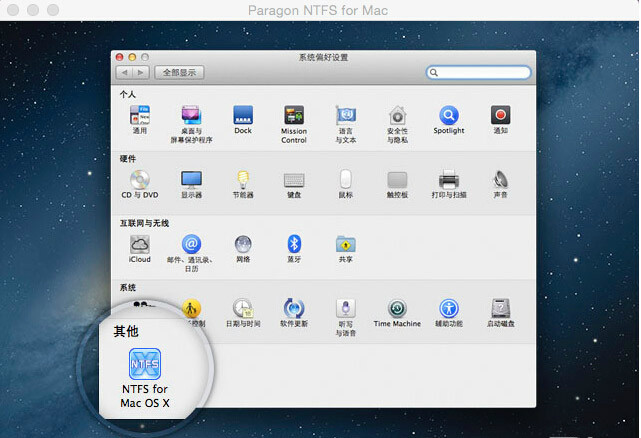641x438 pixels.
Task: Open Time Machine preferences
Action: (397, 308)
